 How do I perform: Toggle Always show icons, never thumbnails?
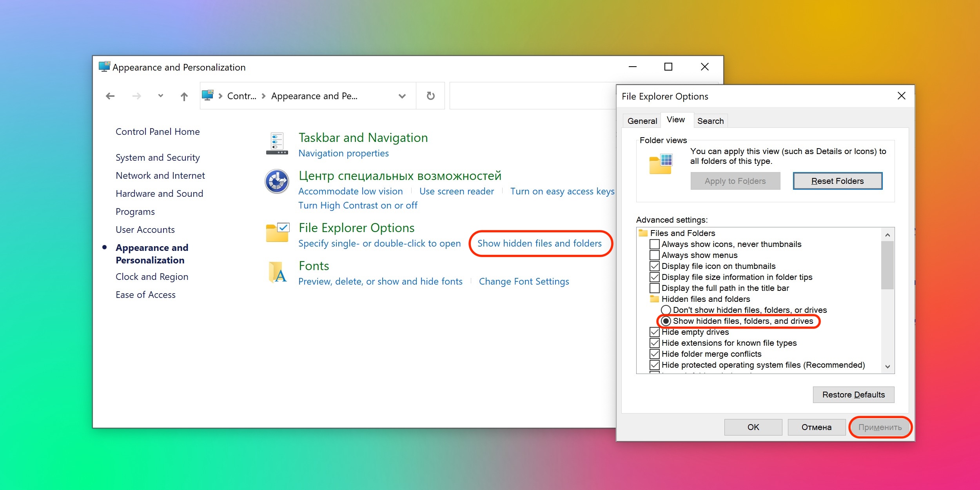tap(655, 244)
